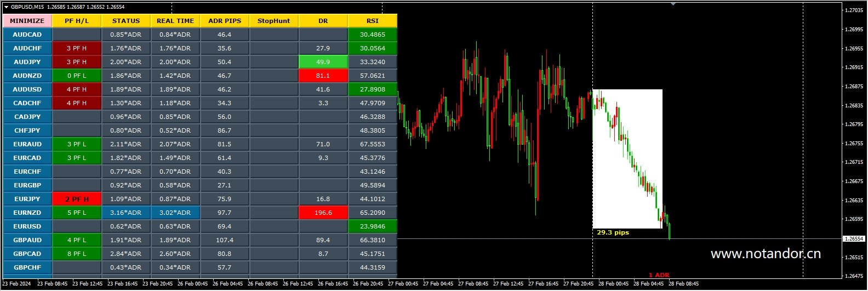Open the AUDJPY symbol button
This screenshot has width=868, height=291.
[x=27, y=62]
